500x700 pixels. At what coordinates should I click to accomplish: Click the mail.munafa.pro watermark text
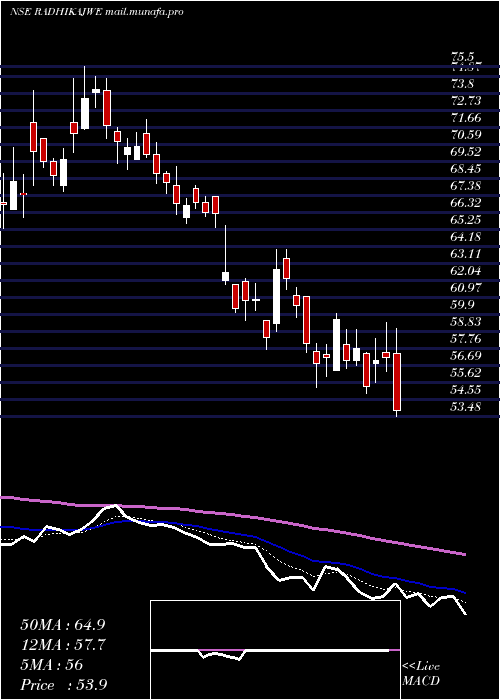click(144, 12)
